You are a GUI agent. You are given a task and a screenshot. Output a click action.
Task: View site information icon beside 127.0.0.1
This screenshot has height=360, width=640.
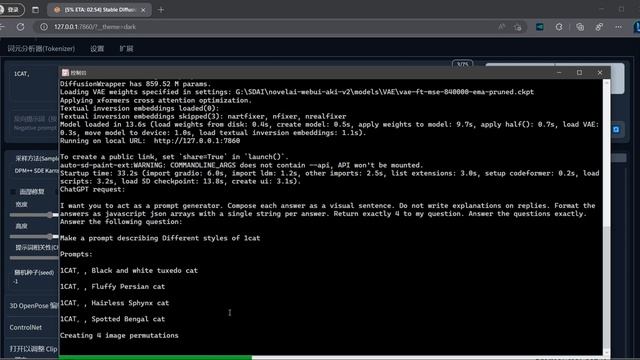click(44, 27)
